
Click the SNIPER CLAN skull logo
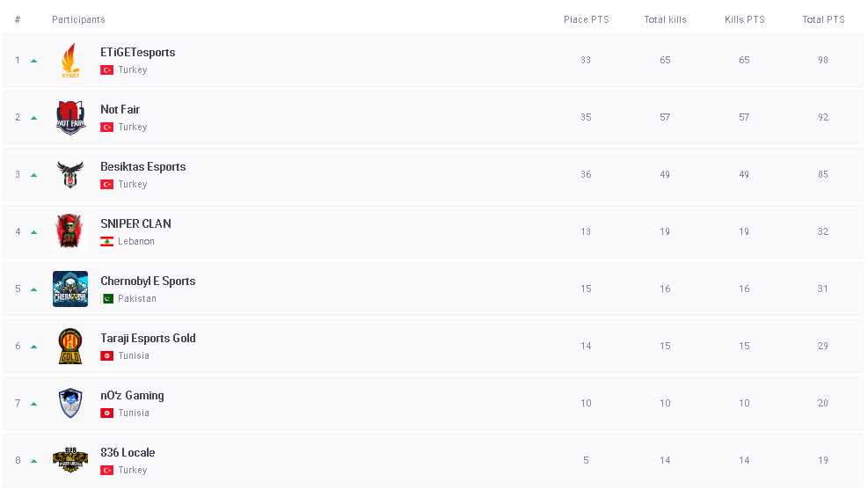70,232
